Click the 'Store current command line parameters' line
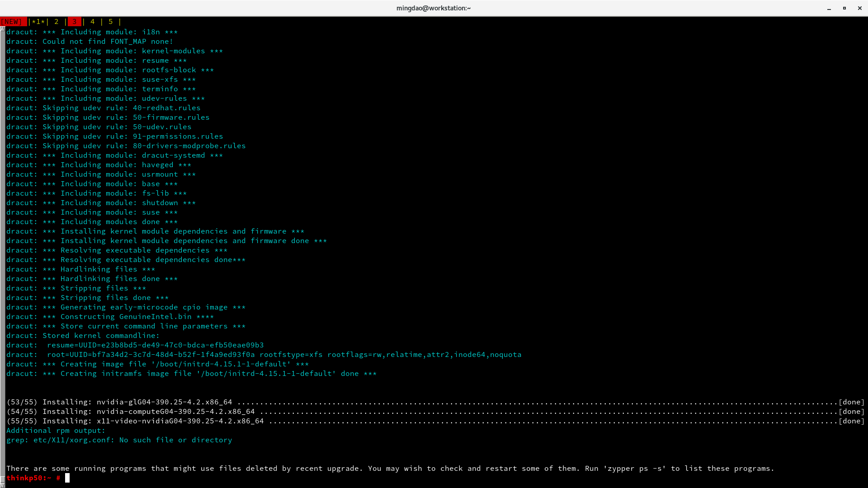The image size is (868, 488). point(126,326)
